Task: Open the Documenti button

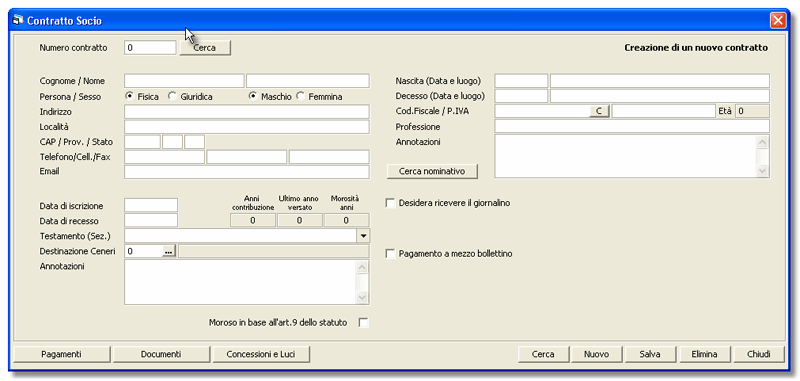Action: (x=161, y=354)
